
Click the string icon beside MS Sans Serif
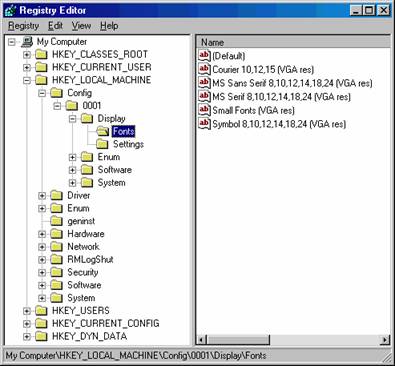tap(204, 83)
